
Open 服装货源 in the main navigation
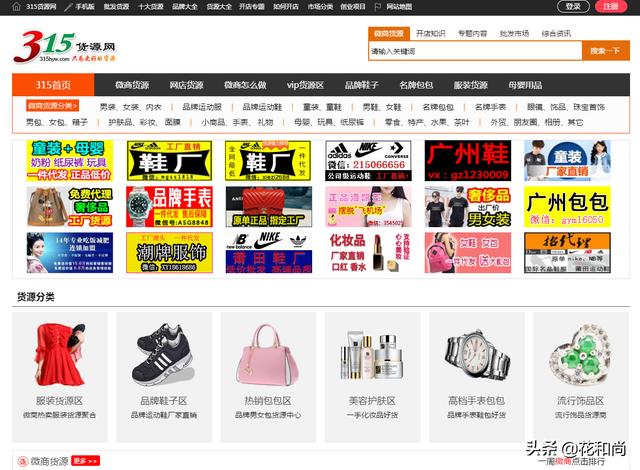(471, 85)
